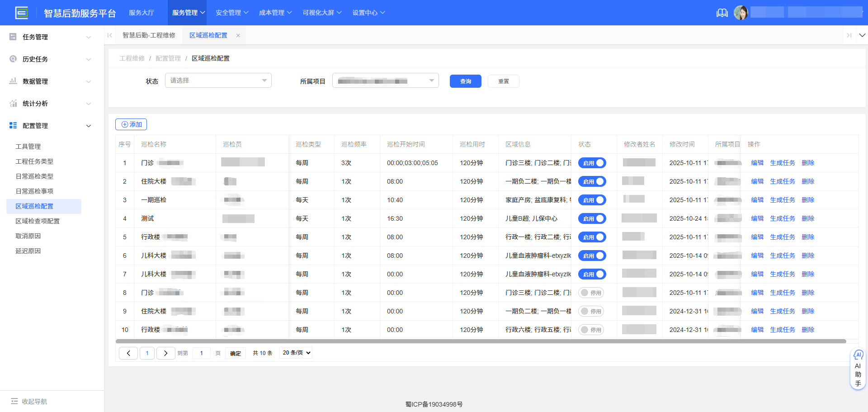The height and width of the screenshot is (412, 868).
Task: Click the platform logo icon top-left
Action: click(22, 13)
